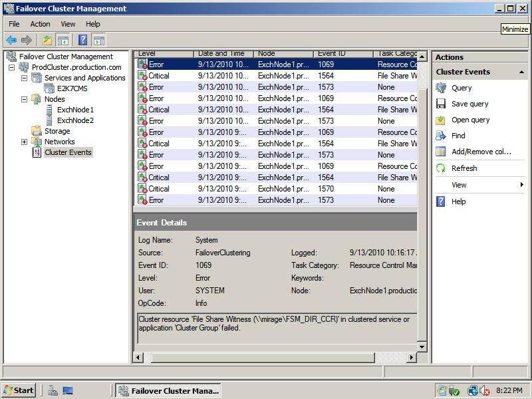Click the Show Desktop quick launch icon
The image size is (532, 399).
tap(68, 391)
